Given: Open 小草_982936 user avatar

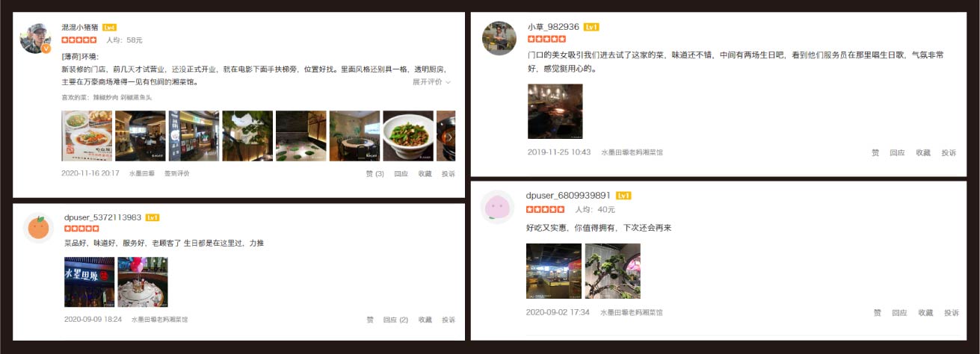Looking at the screenshot, I should click(x=499, y=38).
